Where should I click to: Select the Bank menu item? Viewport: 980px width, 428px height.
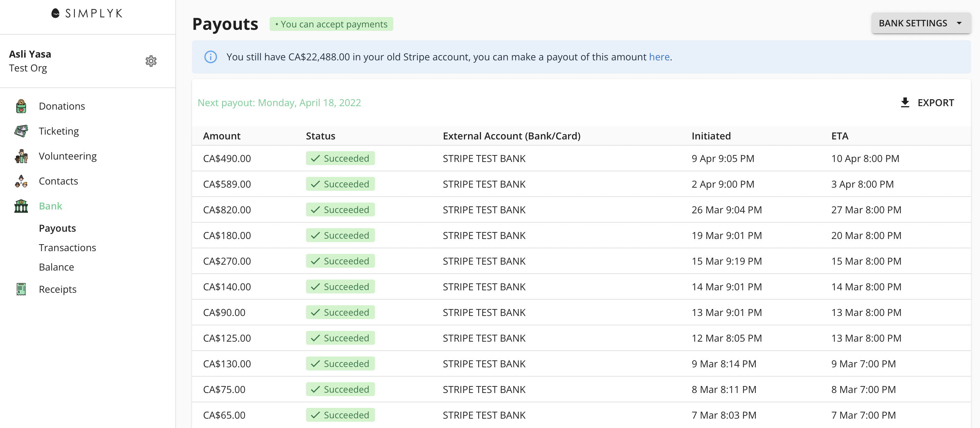pos(50,206)
